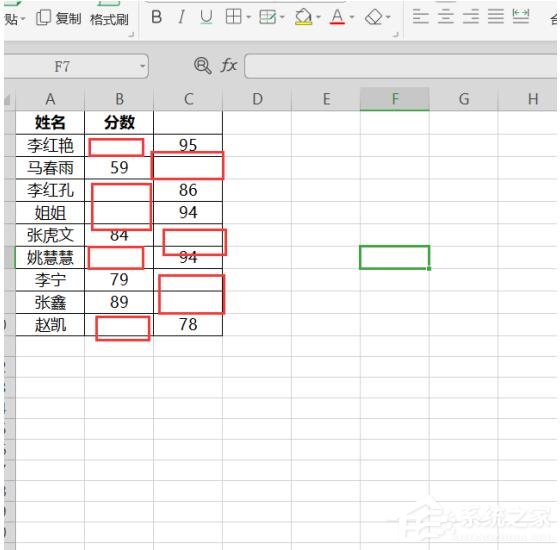Select column D header

[x=257, y=99]
